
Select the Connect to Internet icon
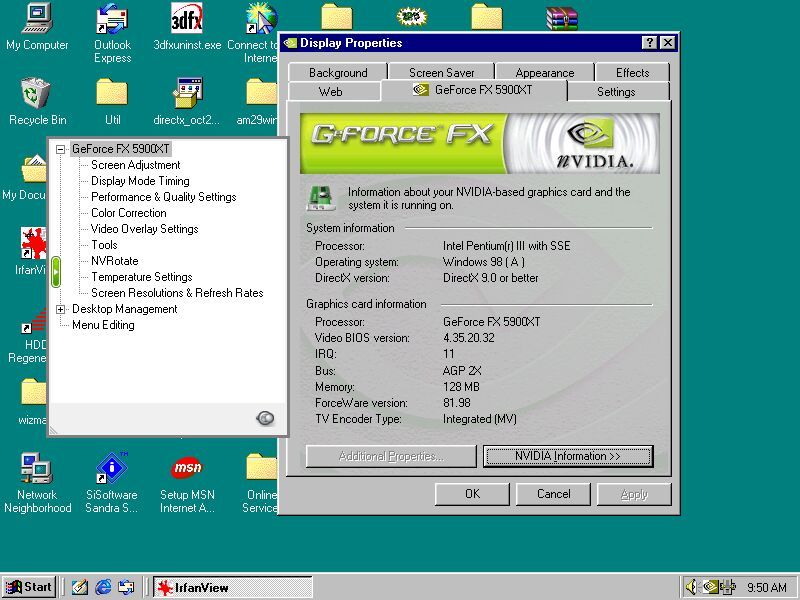261,19
